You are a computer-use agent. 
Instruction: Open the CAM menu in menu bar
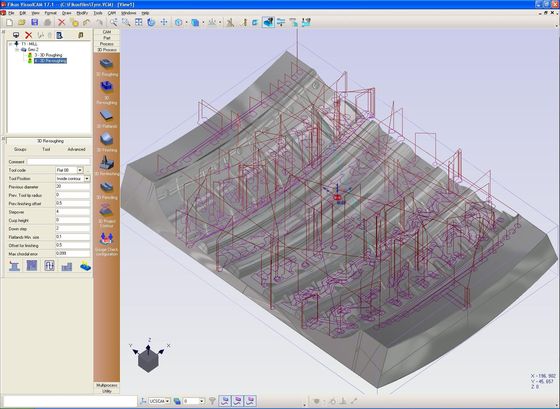coord(112,13)
